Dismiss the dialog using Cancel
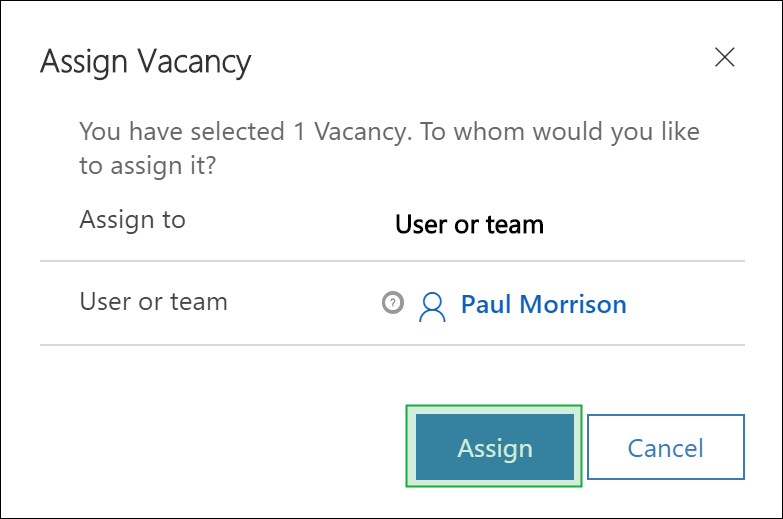 click(666, 447)
